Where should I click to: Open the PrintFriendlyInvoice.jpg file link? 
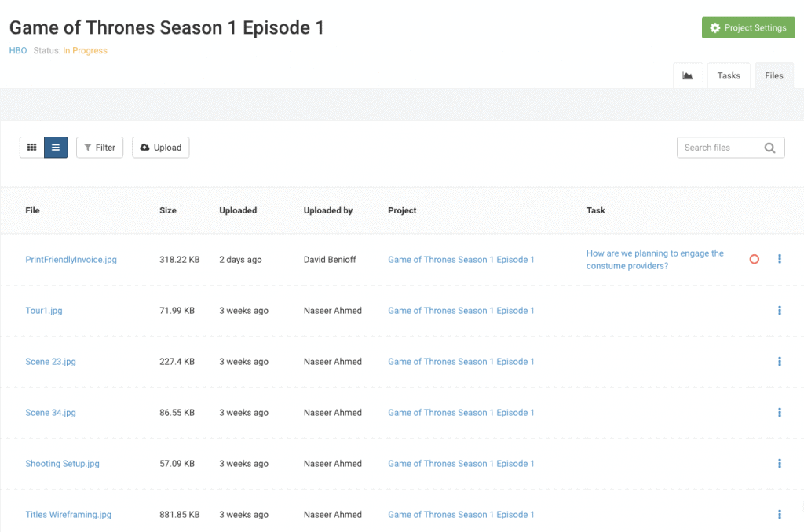(x=71, y=260)
